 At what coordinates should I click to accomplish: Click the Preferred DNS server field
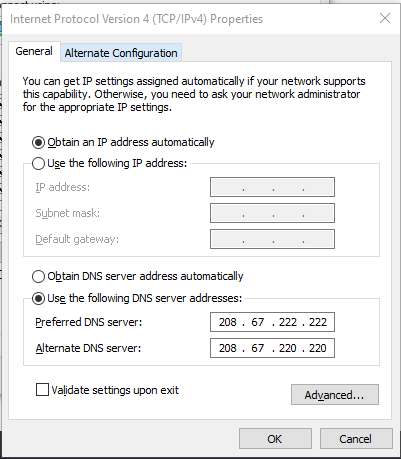272,322
